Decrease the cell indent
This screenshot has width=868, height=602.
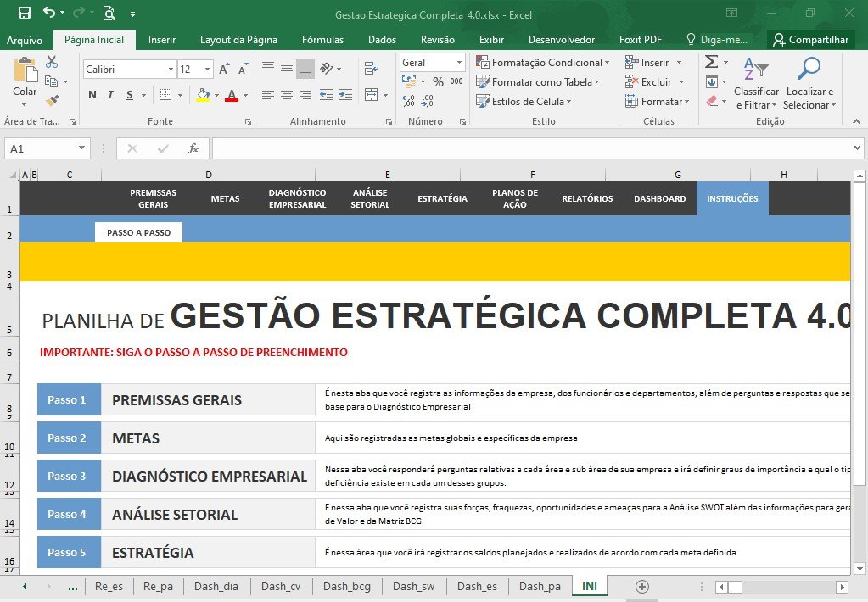coord(327,95)
